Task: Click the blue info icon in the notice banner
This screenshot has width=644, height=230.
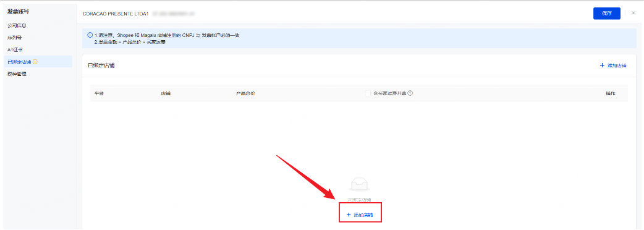Action: [x=90, y=35]
